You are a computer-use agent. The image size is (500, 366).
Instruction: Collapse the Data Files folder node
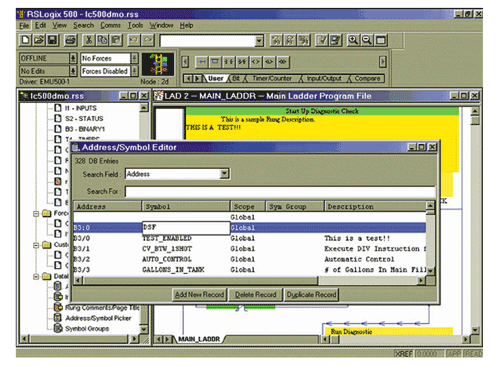(x=36, y=276)
